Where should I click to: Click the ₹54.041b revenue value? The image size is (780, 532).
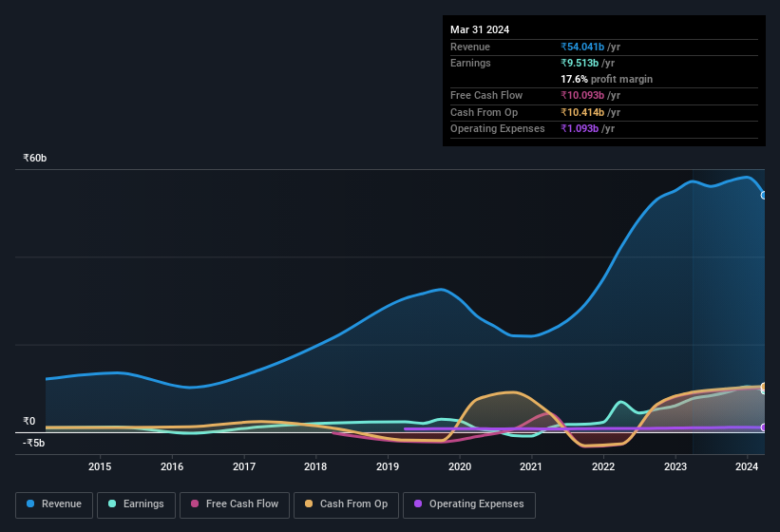pos(582,47)
